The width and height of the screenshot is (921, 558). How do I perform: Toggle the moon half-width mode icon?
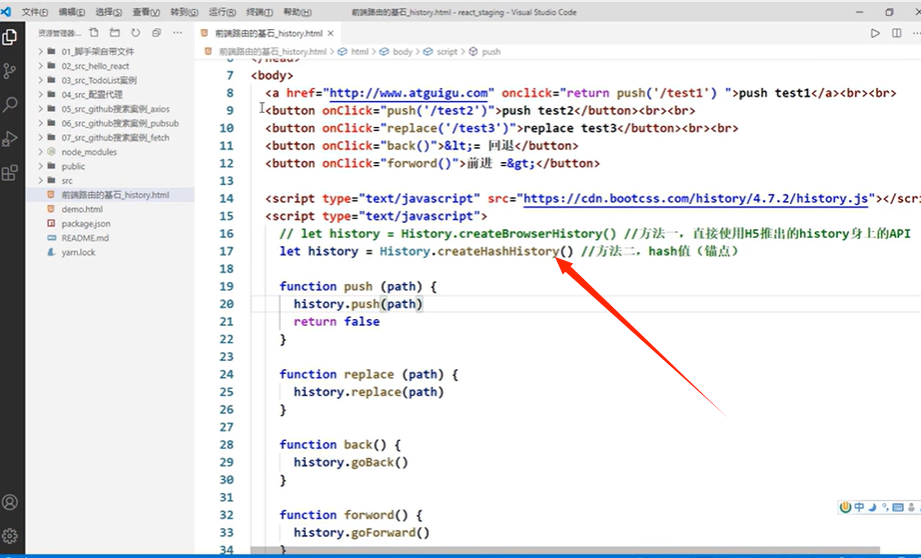(872, 507)
